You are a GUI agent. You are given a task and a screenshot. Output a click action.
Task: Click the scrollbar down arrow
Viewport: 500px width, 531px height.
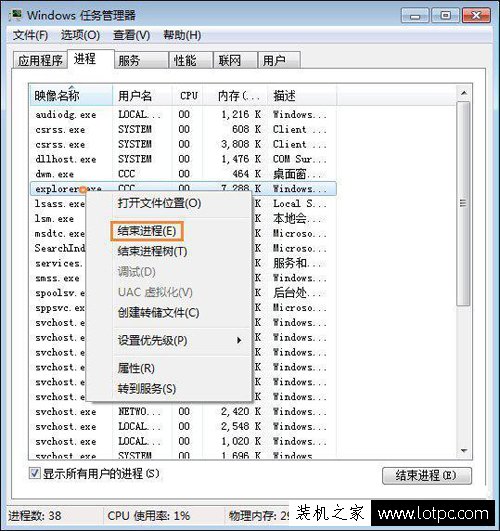[x=464, y=451]
